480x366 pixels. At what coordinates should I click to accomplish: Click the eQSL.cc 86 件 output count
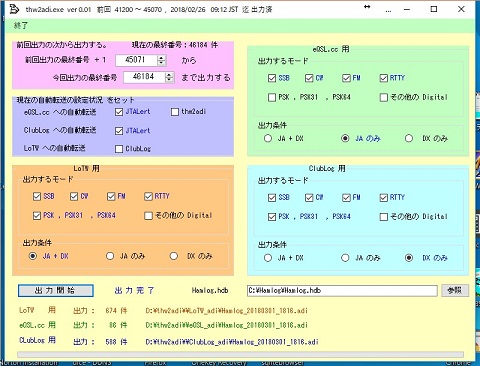(118, 325)
